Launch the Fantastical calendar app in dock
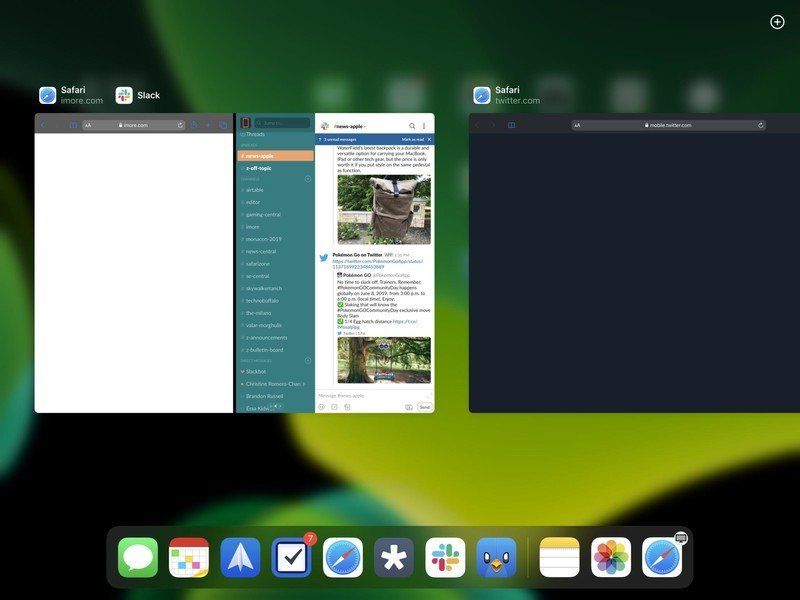Image resolution: width=800 pixels, height=600 pixels. (x=189, y=557)
